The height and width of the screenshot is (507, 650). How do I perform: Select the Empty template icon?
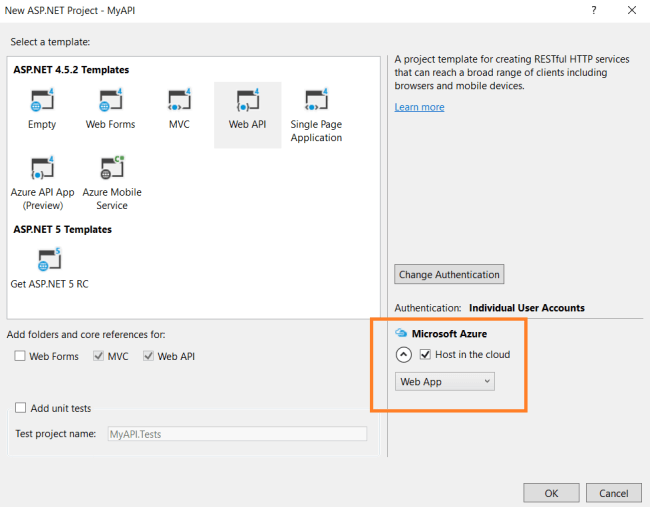pos(42,100)
